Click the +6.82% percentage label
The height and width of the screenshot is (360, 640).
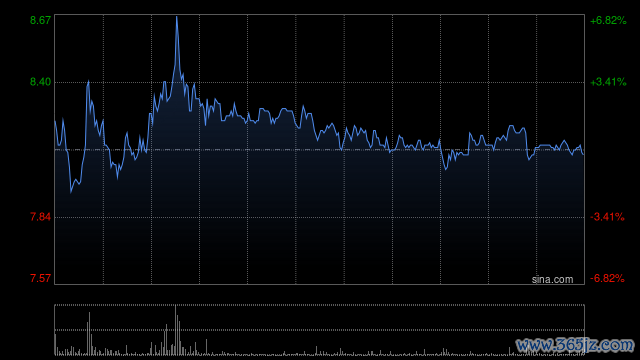pos(608,20)
